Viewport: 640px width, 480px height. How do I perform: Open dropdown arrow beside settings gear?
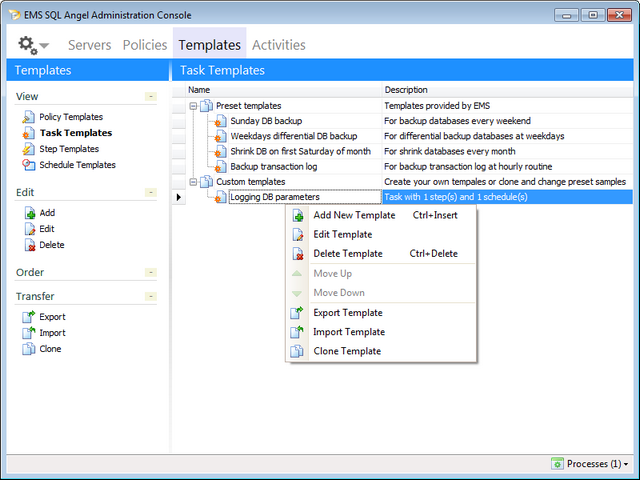pyautogui.click(x=44, y=46)
